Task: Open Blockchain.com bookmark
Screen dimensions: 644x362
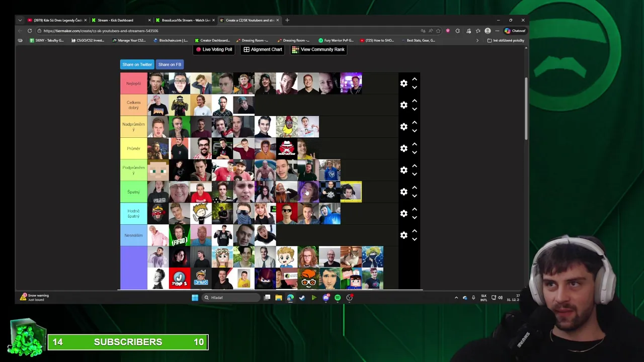Action: click(x=171, y=40)
